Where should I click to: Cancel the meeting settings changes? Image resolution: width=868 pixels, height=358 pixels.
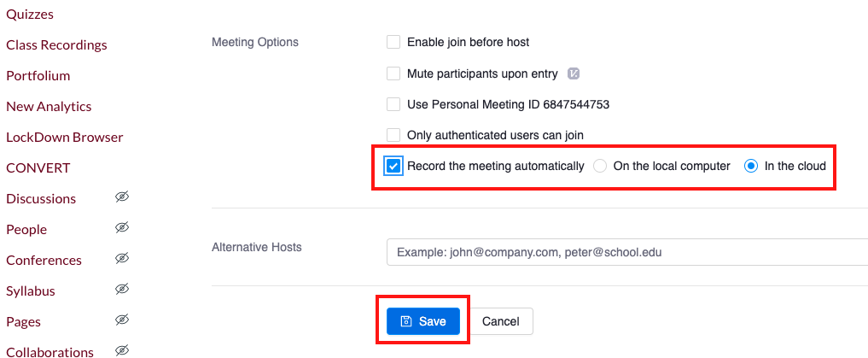pyautogui.click(x=501, y=321)
